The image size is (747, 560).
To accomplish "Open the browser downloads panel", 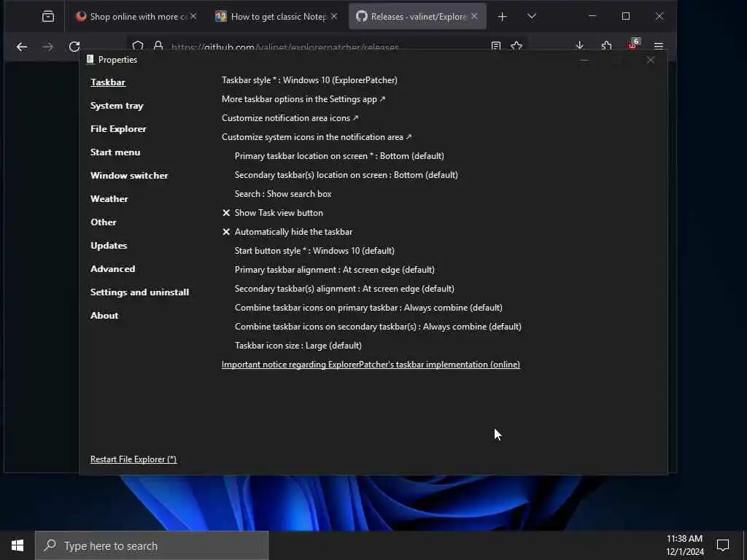I will [x=580, y=46].
